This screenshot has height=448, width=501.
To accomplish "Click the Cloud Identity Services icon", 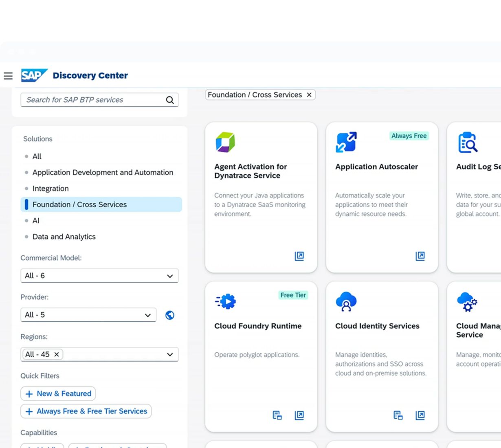I will (346, 301).
